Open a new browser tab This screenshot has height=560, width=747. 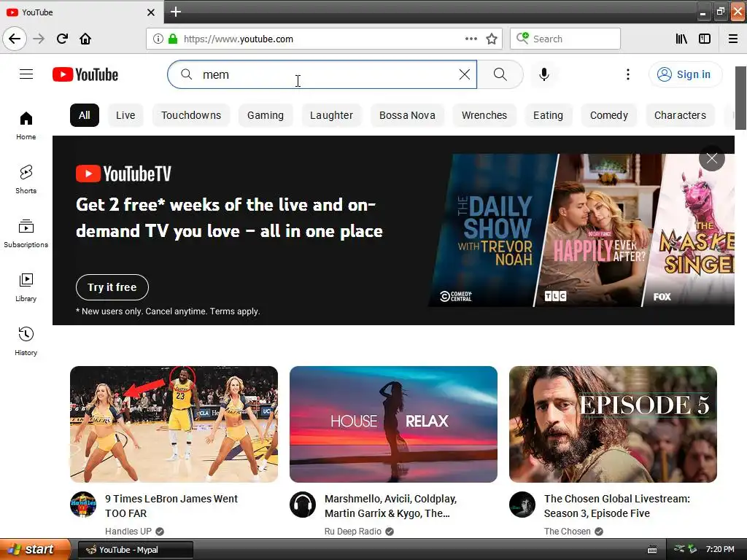[176, 12]
